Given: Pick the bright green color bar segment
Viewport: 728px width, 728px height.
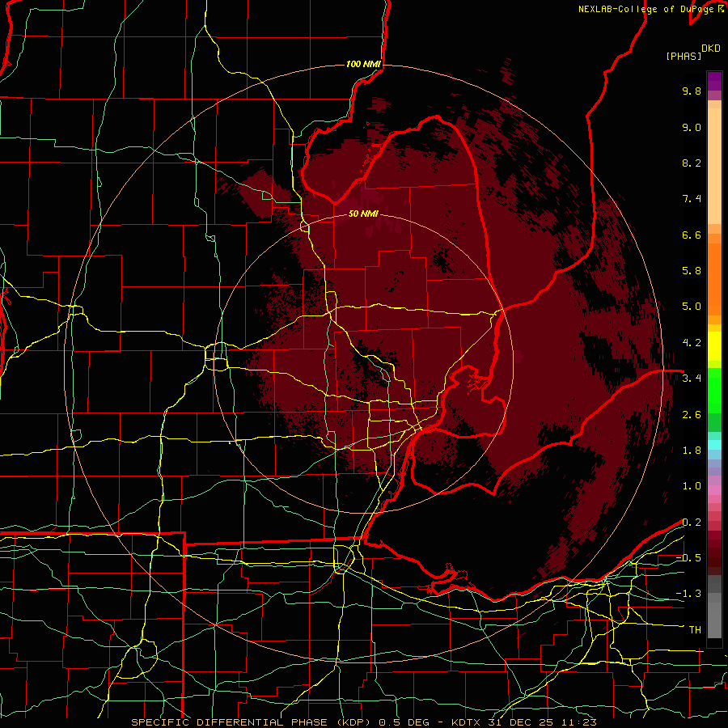Looking at the screenshot, I should click(714, 391).
